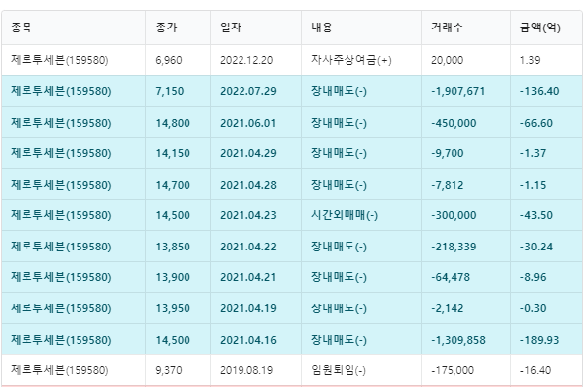Open 제로투세븐 link in 2021.04.16 row
588x387 pixels.
[61, 340]
